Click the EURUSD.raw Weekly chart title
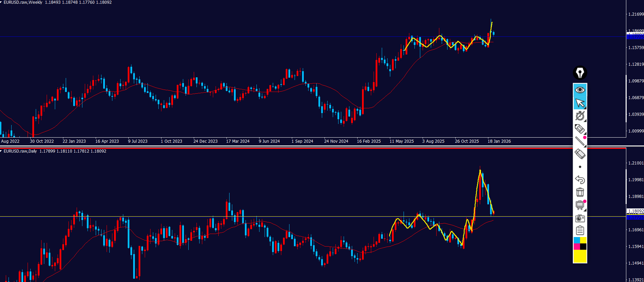 click(x=23, y=2)
